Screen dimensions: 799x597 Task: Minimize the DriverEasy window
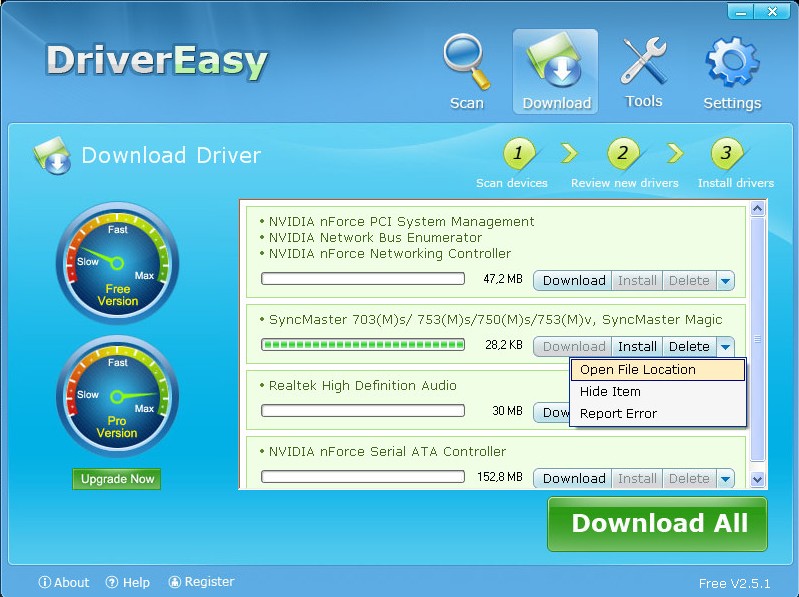point(740,11)
